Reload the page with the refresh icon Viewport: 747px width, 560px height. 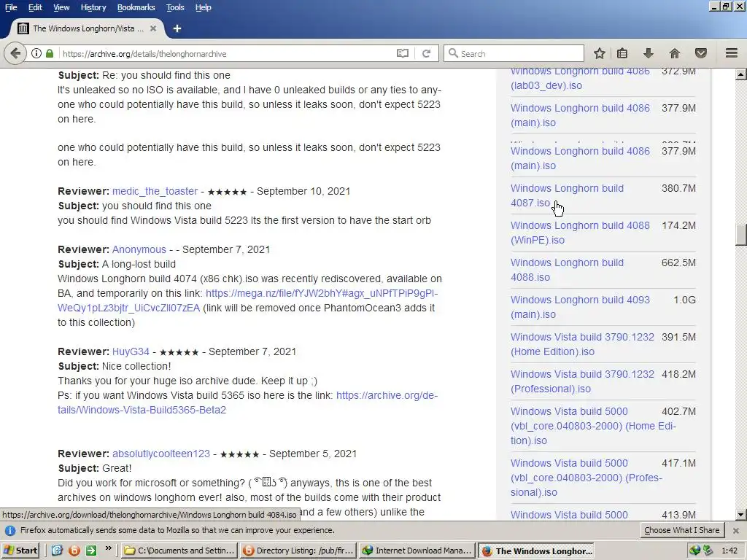click(426, 53)
